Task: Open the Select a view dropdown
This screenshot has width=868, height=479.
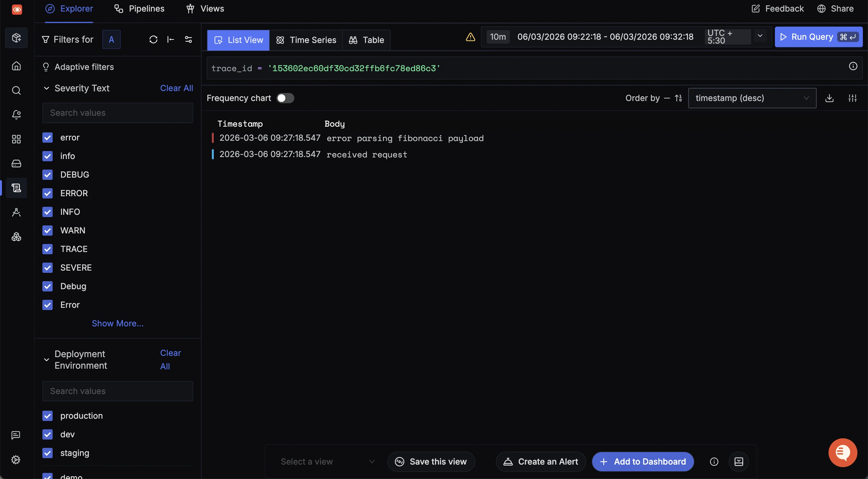Action: [326, 461]
